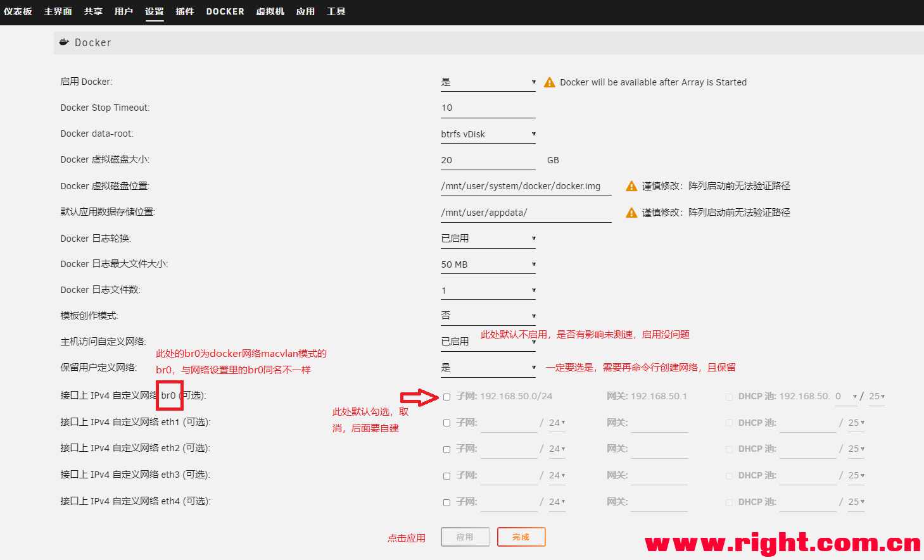Click the eth3 subnet input field
924x560 pixels.
point(509,475)
